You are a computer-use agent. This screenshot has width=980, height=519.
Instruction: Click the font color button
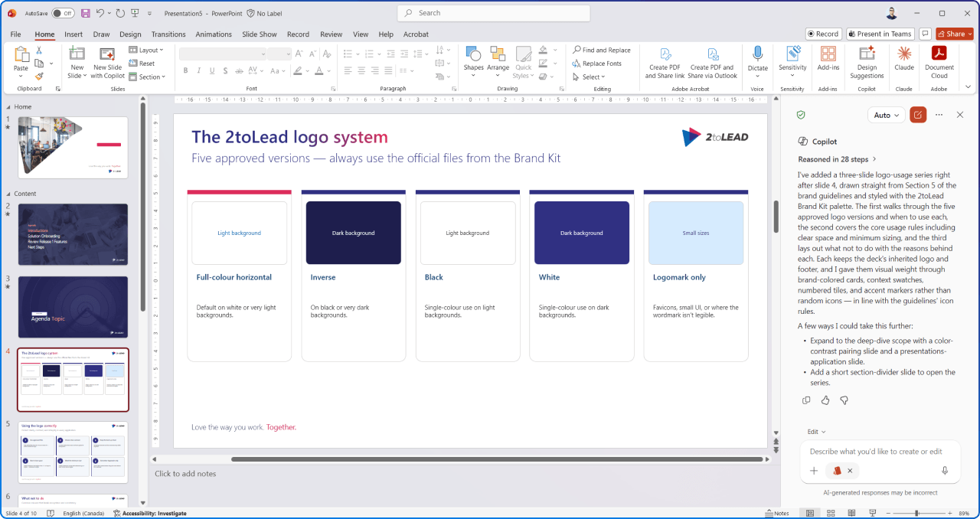318,70
